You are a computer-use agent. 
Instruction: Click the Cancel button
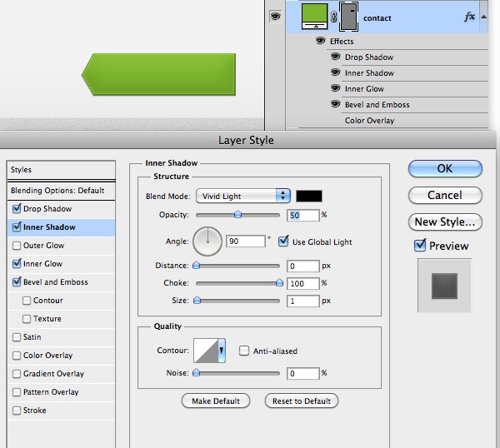[x=445, y=195]
